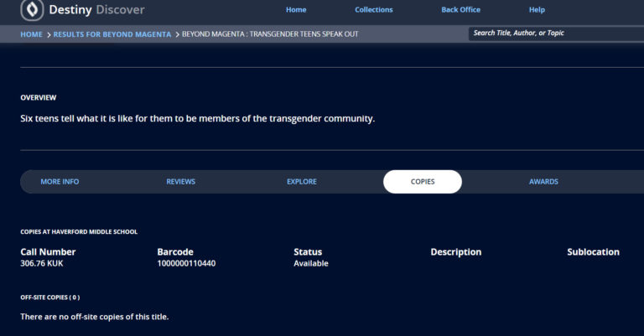Click the Barcode column header
Screen dimensions: 644x336
(175, 252)
